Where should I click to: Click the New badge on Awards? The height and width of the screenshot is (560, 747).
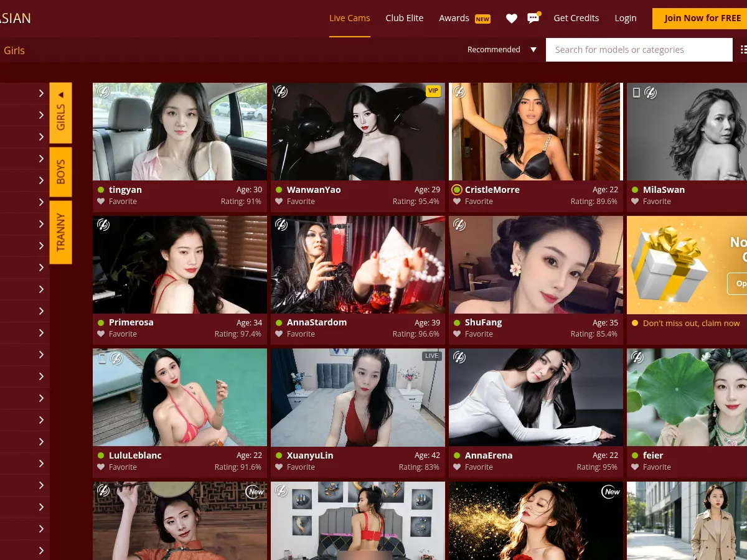click(482, 19)
